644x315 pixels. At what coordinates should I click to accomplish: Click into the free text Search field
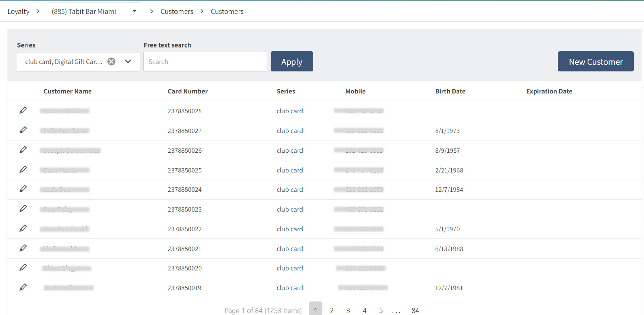pos(205,62)
